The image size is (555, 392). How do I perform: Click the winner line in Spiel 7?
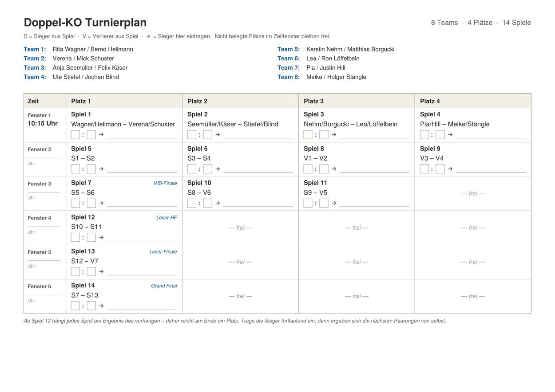pyautogui.click(x=142, y=206)
